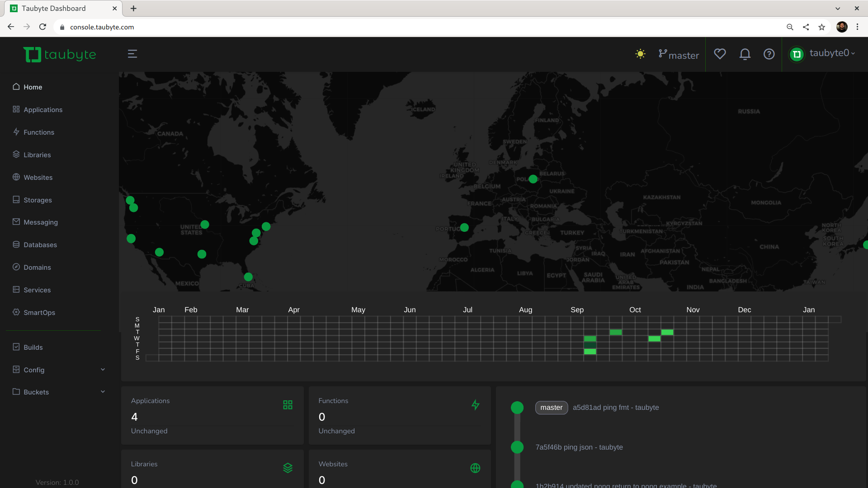Click the heart health icon
Viewport: 868px width, 488px height.
click(720, 54)
